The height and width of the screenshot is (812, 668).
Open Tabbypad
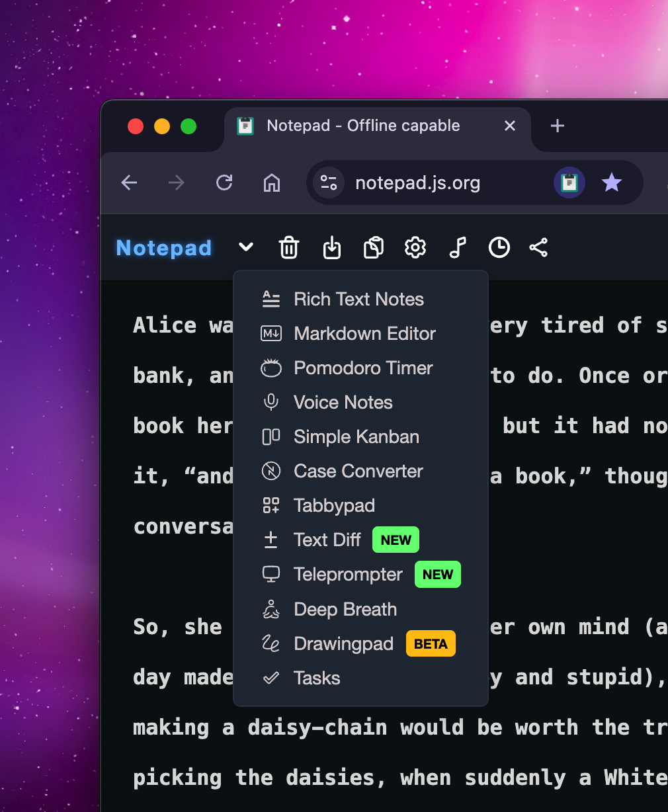click(360, 506)
